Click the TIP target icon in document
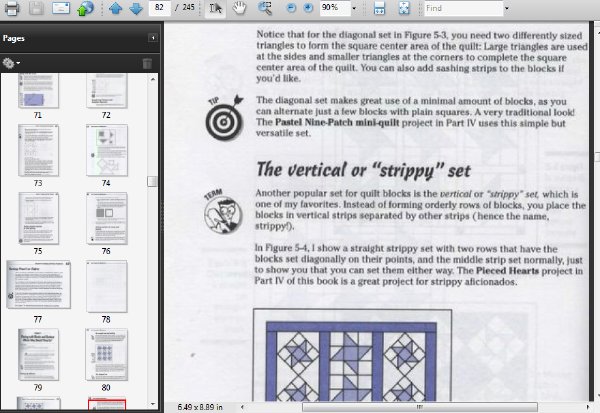The image size is (600, 413). 225,118
